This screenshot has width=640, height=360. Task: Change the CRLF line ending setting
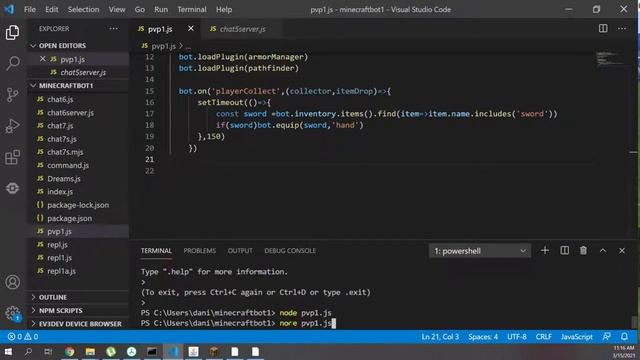544,337
